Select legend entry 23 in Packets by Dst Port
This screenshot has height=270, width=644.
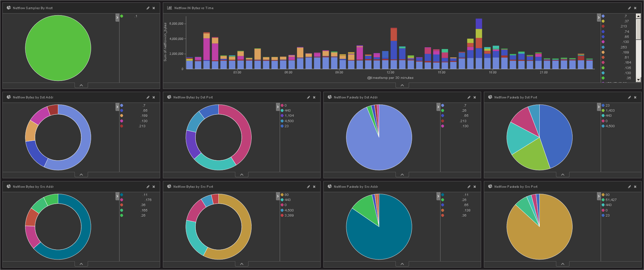[x=607, y=106]
